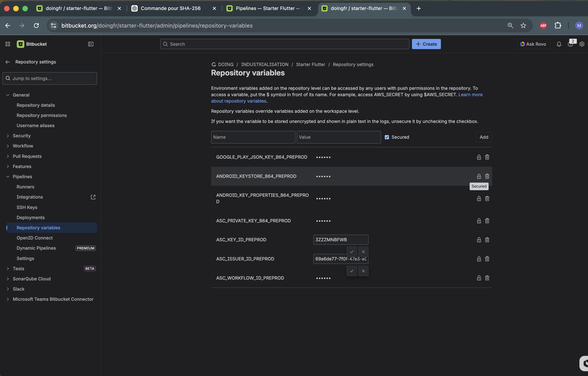Viewport: 588px width, 376px height.
Task: Expand the SonarQube Cloud section
Action: [8, 279]
